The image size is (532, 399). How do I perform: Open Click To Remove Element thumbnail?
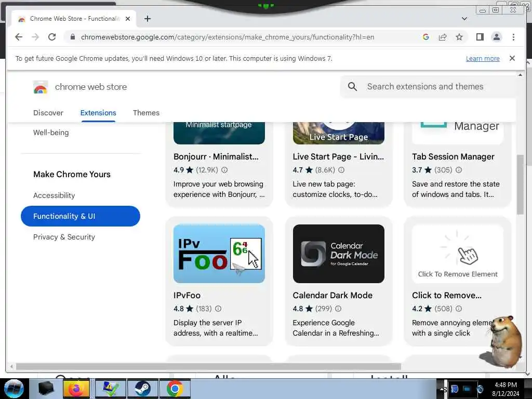tap(458, 254)
